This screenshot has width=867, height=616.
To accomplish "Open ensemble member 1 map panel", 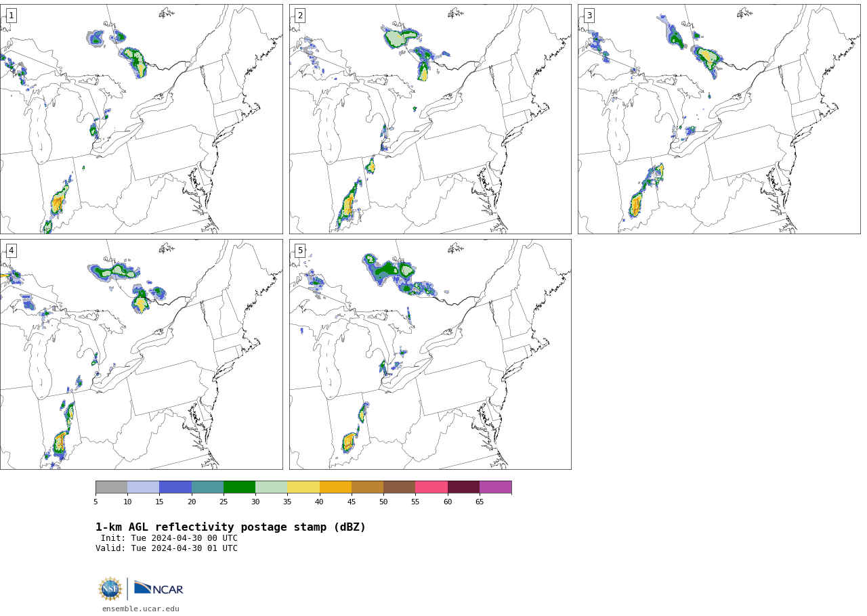I will tap(142, 119).
